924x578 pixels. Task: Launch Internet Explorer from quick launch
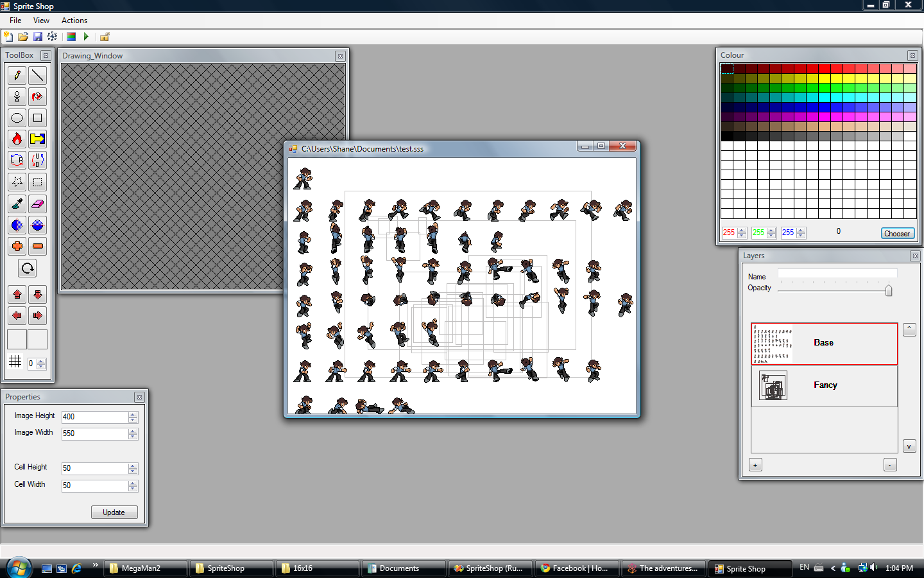coord(76,568)
